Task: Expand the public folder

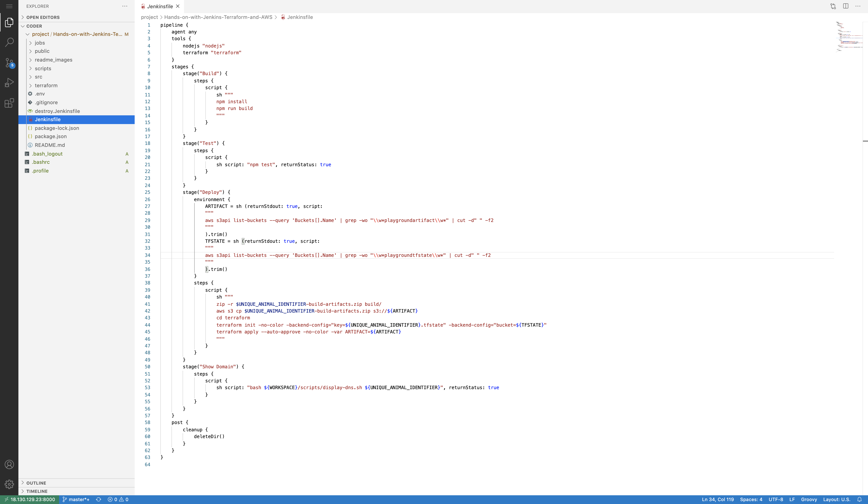Action: coord(77,51)
